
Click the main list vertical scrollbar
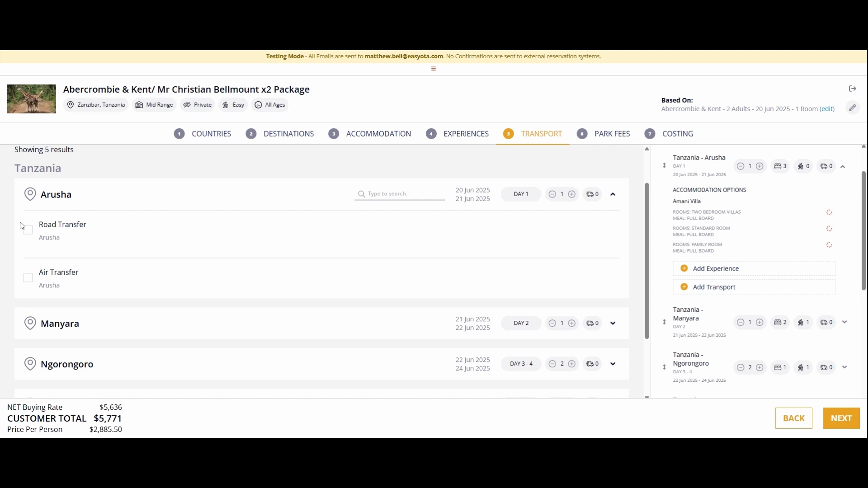pos(647,261)
